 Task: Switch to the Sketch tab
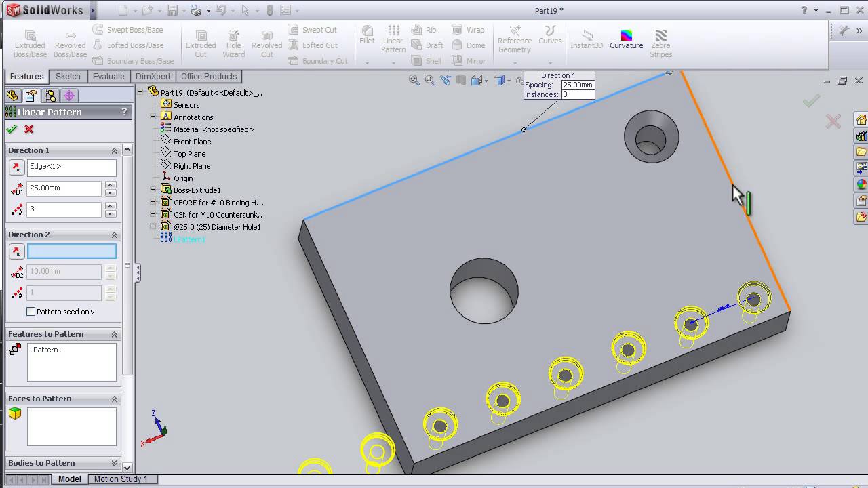tap(68, 77)
